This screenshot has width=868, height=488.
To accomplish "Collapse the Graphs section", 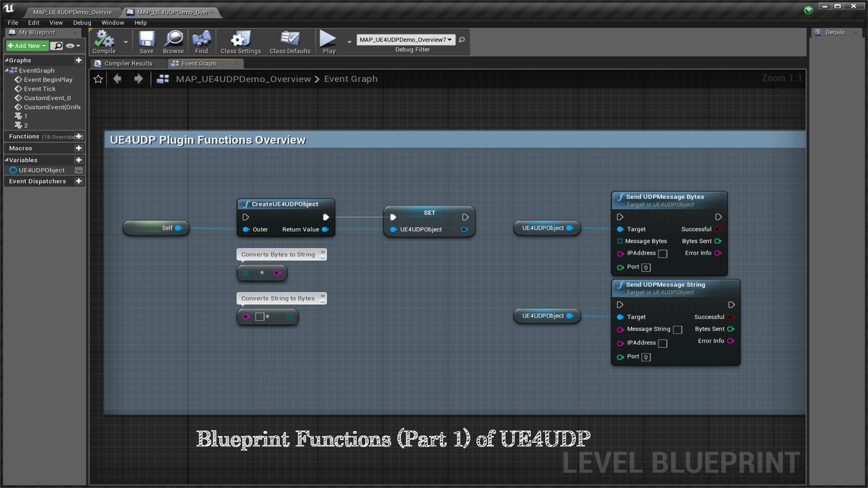I will tap(5, 60).
